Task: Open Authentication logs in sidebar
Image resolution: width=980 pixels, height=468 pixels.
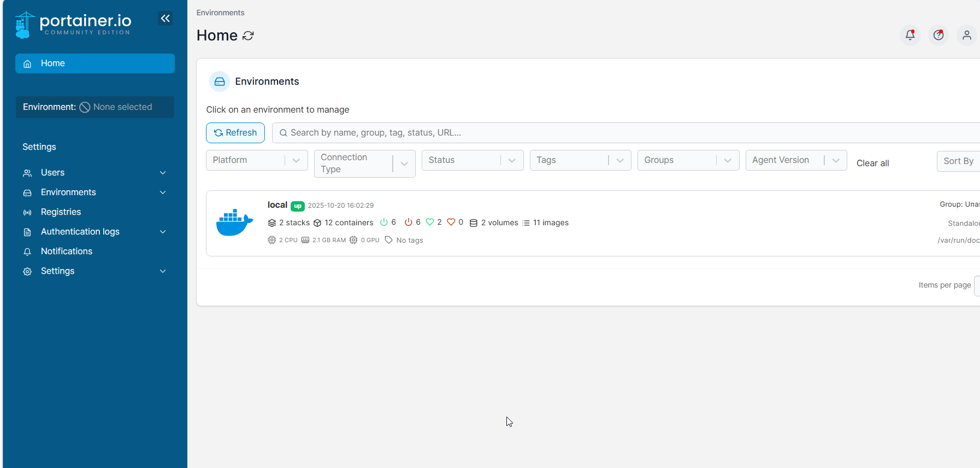Action: 95,232
